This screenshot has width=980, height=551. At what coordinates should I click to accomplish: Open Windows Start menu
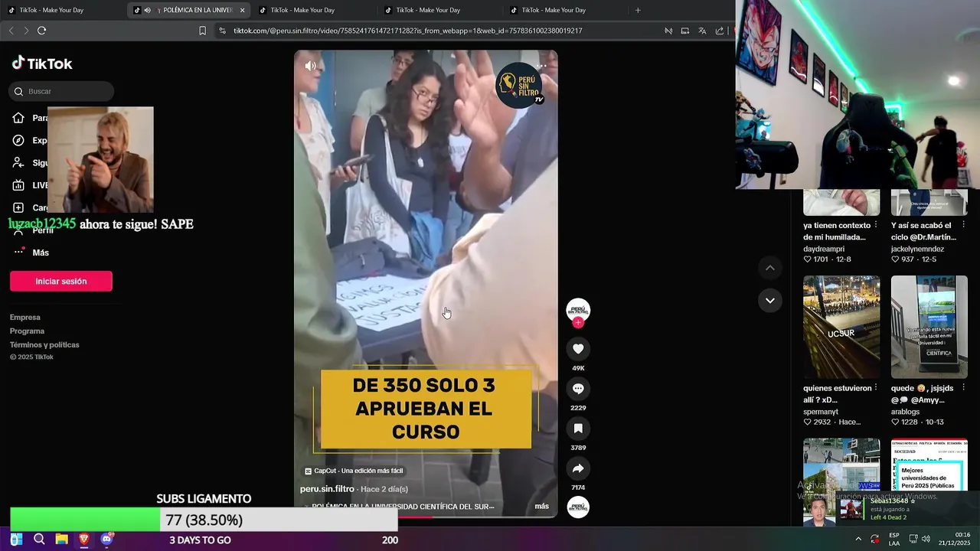coord(16,540)
